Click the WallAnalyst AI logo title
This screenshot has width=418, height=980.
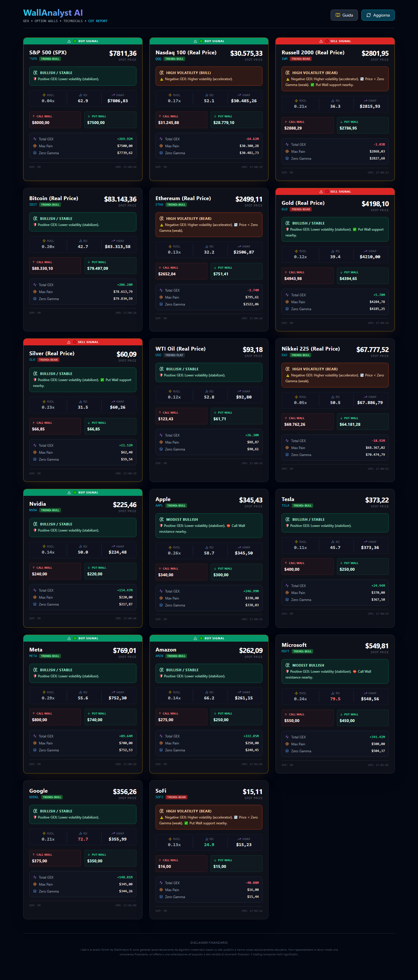53,13
